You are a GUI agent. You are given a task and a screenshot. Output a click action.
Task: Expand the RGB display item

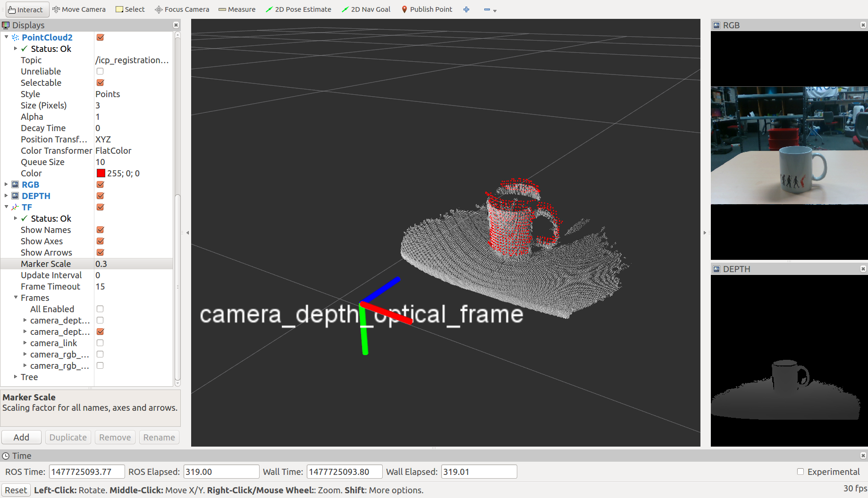click(x=6, y=184)
